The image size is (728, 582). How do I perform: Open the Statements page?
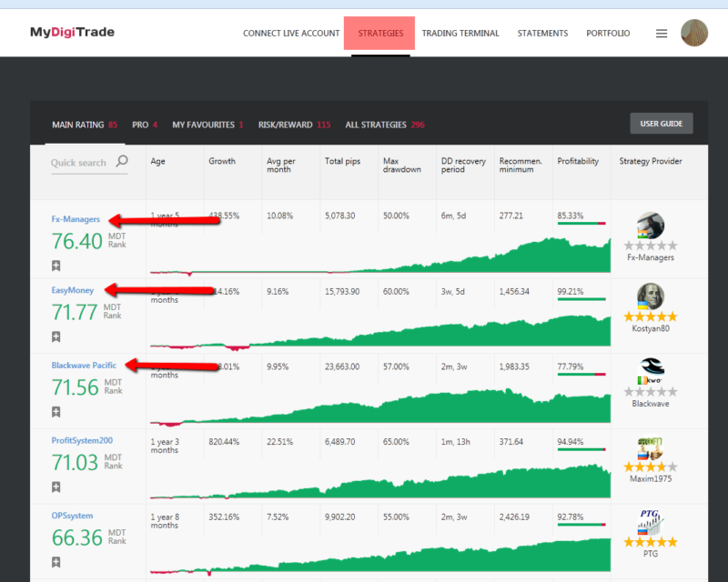click(x=542, y=34)
